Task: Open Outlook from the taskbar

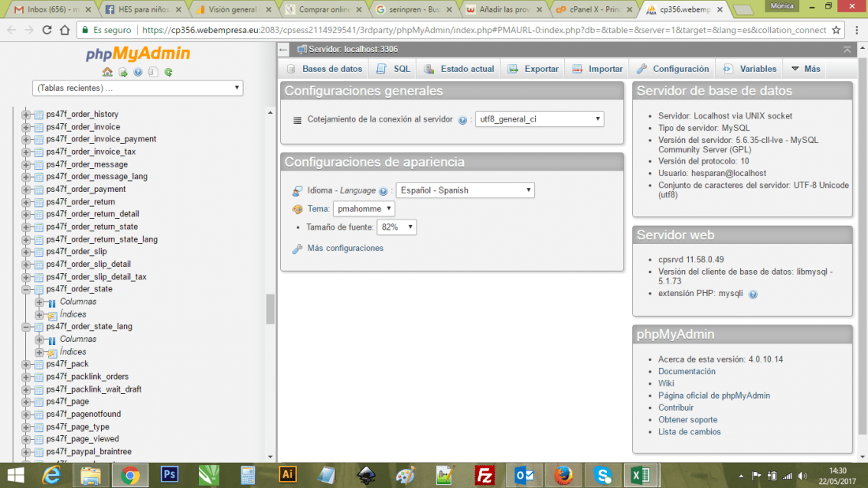Action: [524, 475]
